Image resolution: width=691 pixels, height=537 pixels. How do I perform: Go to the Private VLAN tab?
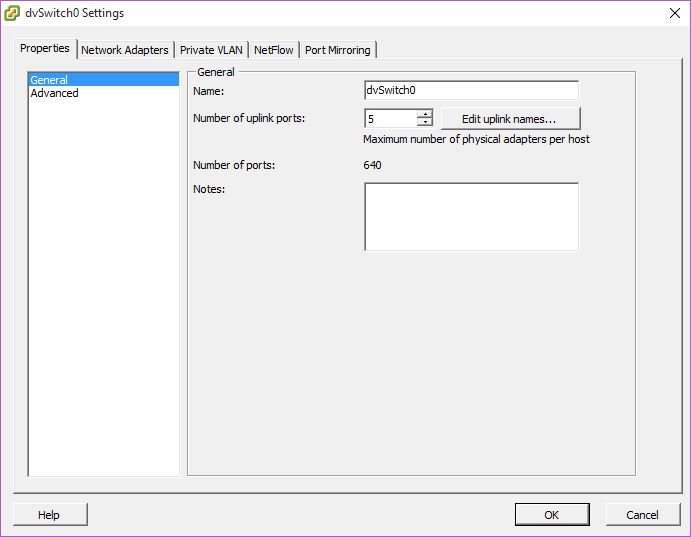pos(211,50)
